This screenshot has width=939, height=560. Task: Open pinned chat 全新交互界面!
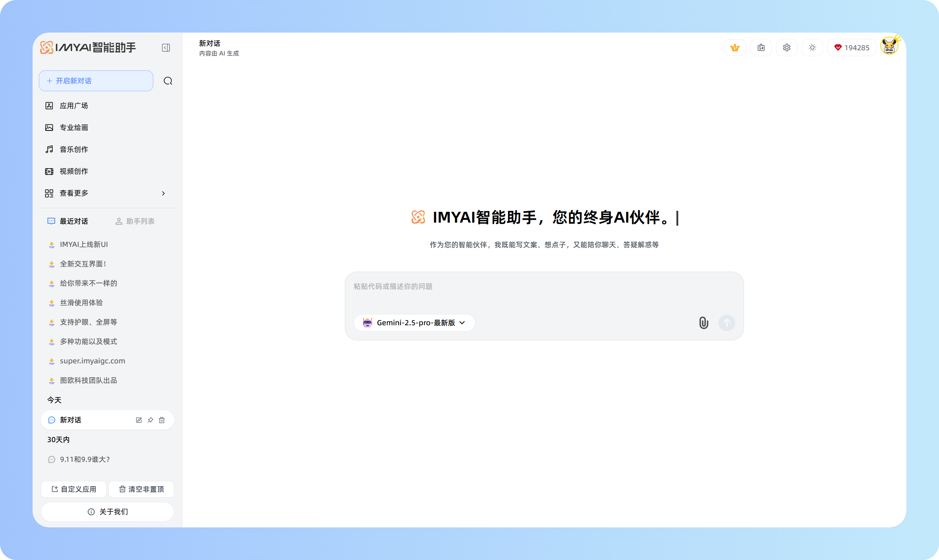[107, 264]
